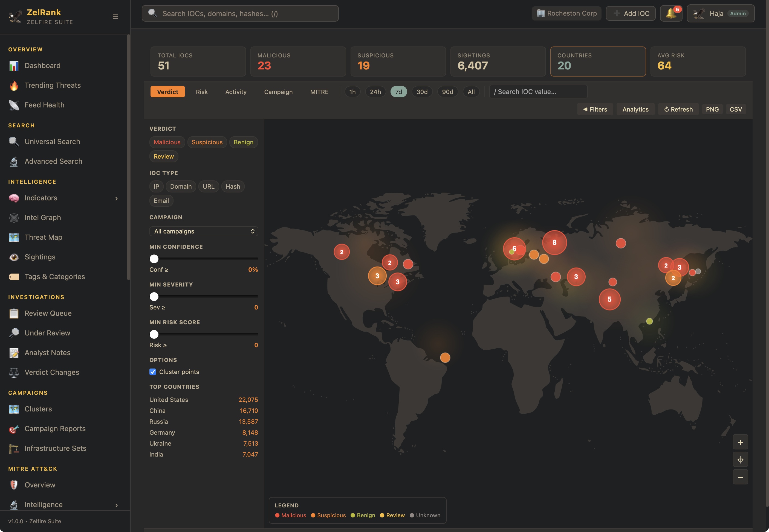Image resolution: width=769 pixels, height=532 pixels.
Task: Click the notification bell icon
Action: click(x=670, y=14)
